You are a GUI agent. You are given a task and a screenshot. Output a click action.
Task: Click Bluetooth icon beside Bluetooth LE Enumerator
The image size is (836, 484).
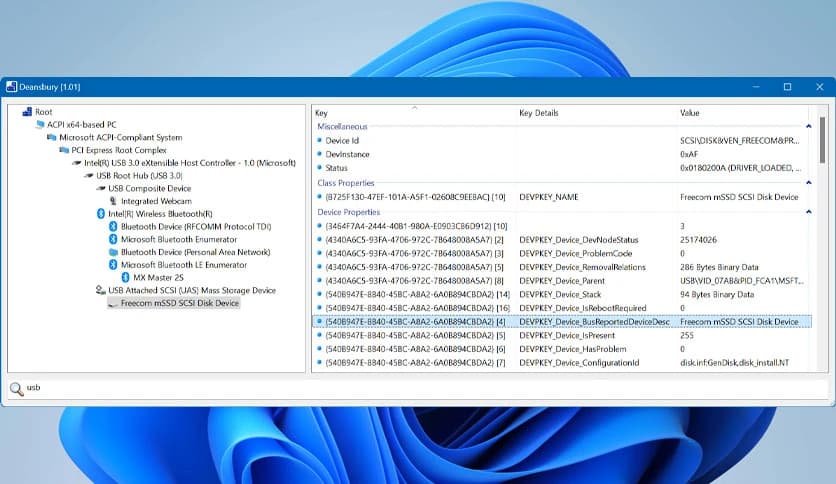[x=113, y=265]
